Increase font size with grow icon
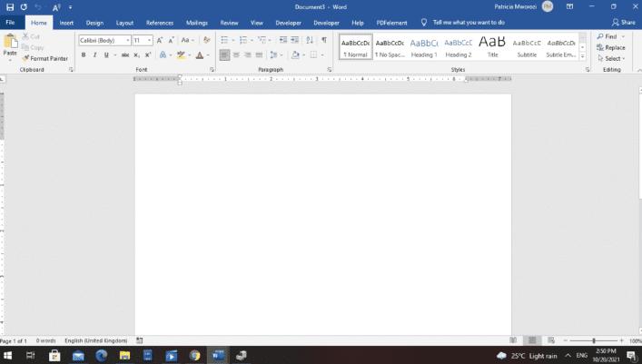 click(160, 40)
